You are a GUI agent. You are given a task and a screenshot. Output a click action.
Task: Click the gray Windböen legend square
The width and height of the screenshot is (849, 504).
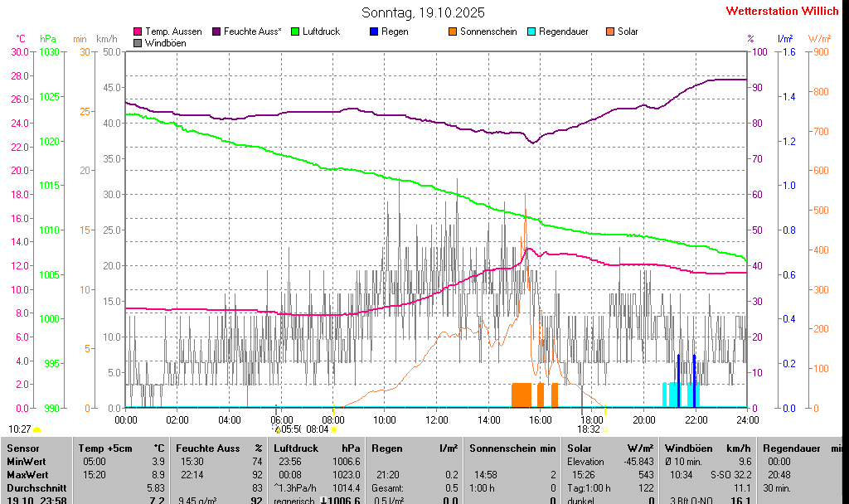(138, 43)
